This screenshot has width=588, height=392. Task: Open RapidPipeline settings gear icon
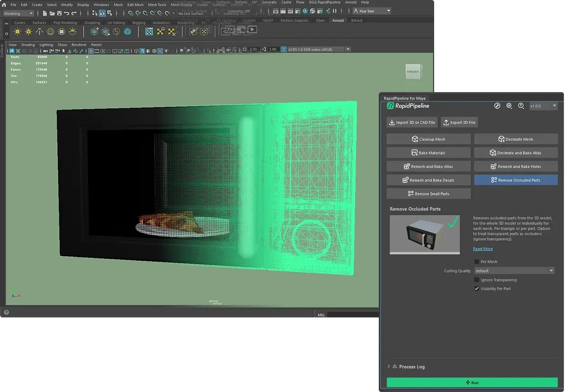(x=509, y=106)
